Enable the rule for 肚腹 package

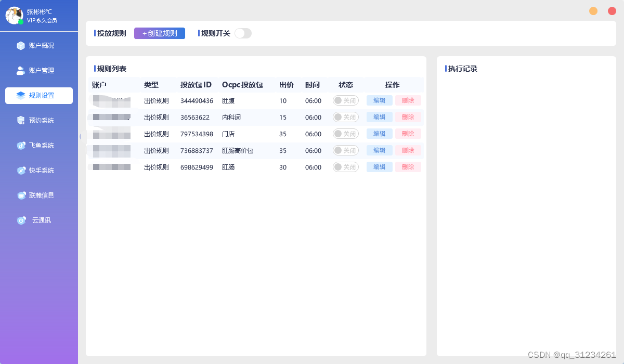point(346,100)
